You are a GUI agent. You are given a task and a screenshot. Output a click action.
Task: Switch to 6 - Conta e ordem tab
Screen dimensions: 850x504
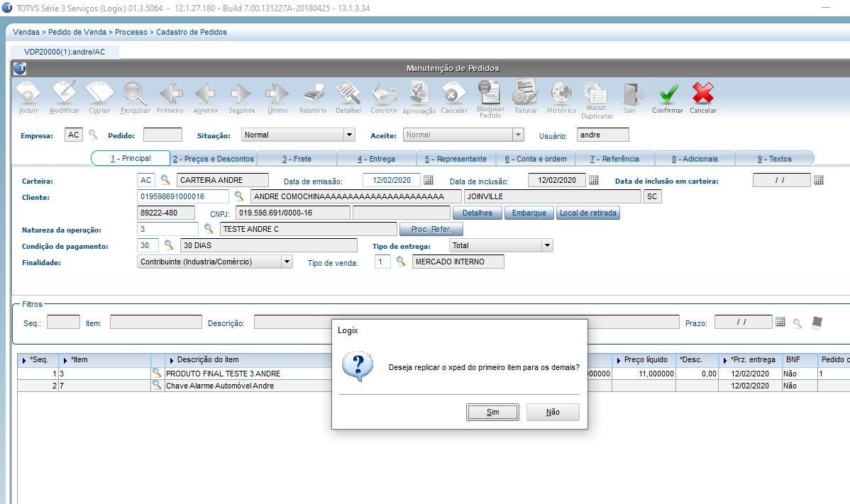tap(536, 159)
